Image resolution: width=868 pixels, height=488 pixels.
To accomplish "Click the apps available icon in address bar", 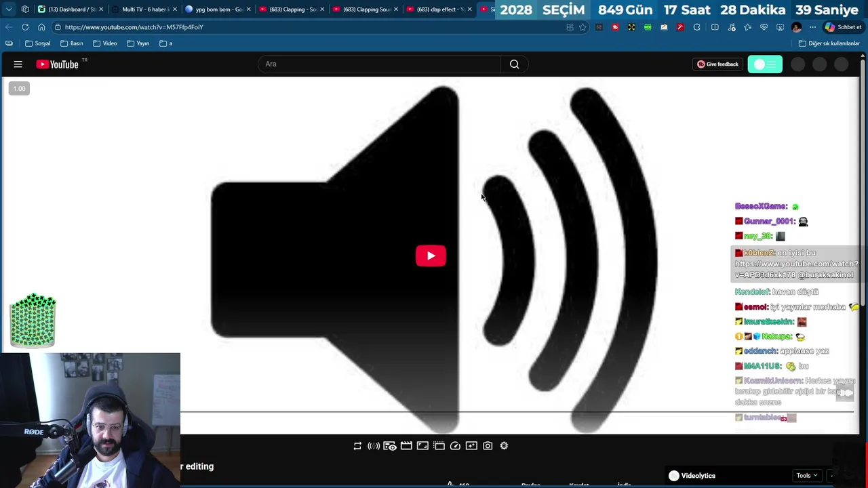I will coord(570,27).
